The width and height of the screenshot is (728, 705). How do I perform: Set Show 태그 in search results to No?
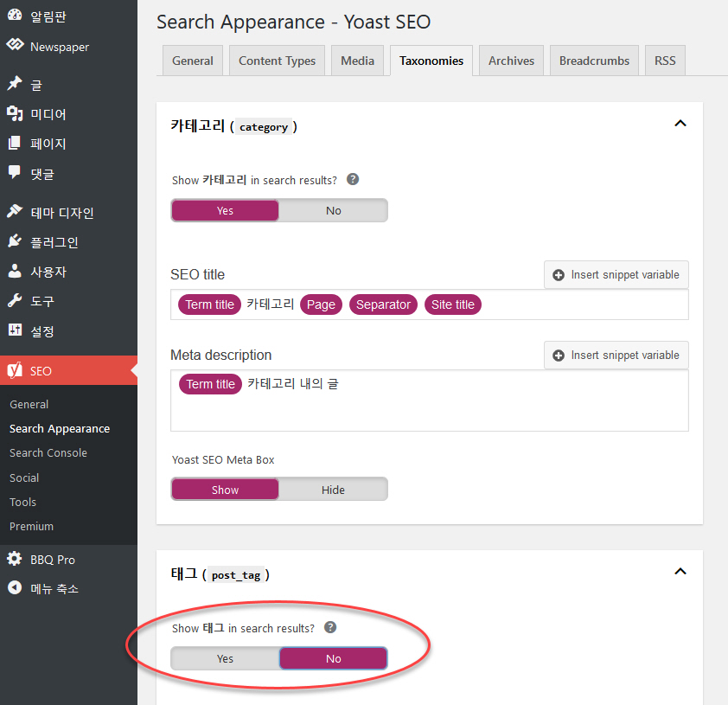tap(334, 658)
